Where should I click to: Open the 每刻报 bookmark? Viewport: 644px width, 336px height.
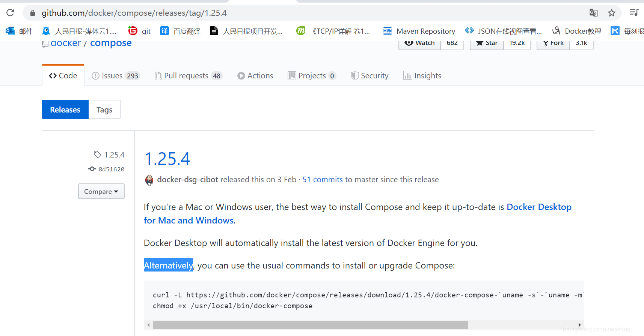627,31
